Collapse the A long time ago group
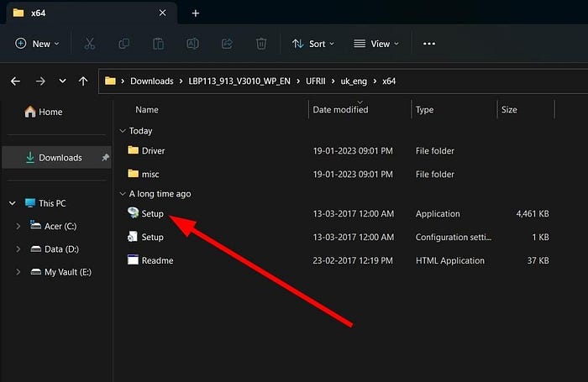The image size is (588, 382). pyautogui.click(x=123, y=194)
